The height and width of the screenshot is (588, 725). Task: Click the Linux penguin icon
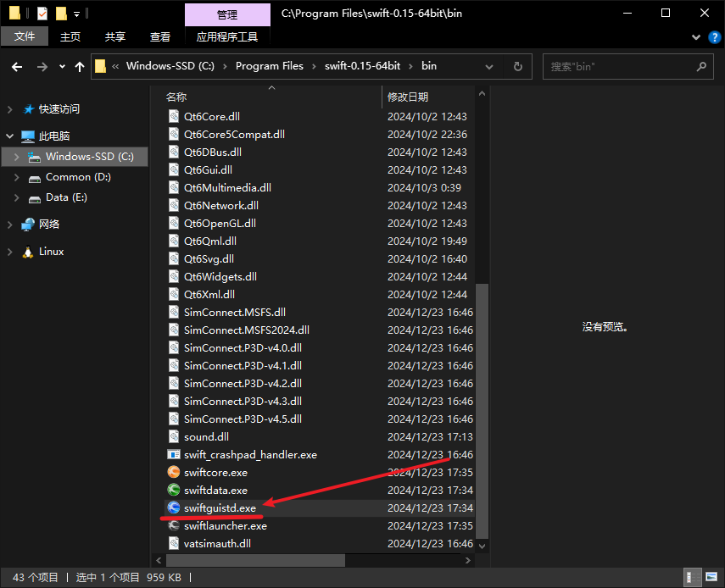click(28, 252)
